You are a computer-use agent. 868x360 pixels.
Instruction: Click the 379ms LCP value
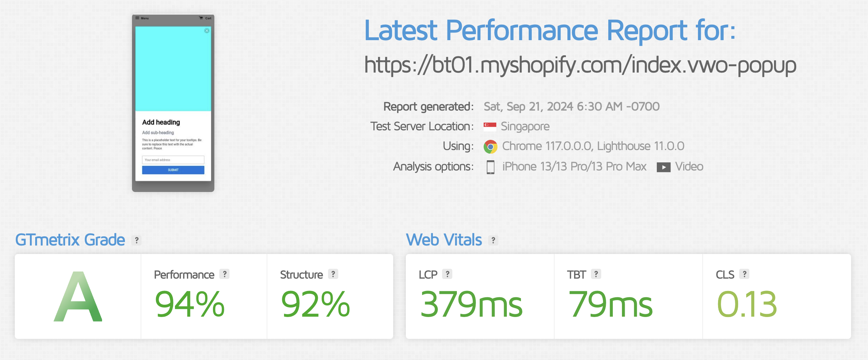pyautogui.click(x=471, y=304)
